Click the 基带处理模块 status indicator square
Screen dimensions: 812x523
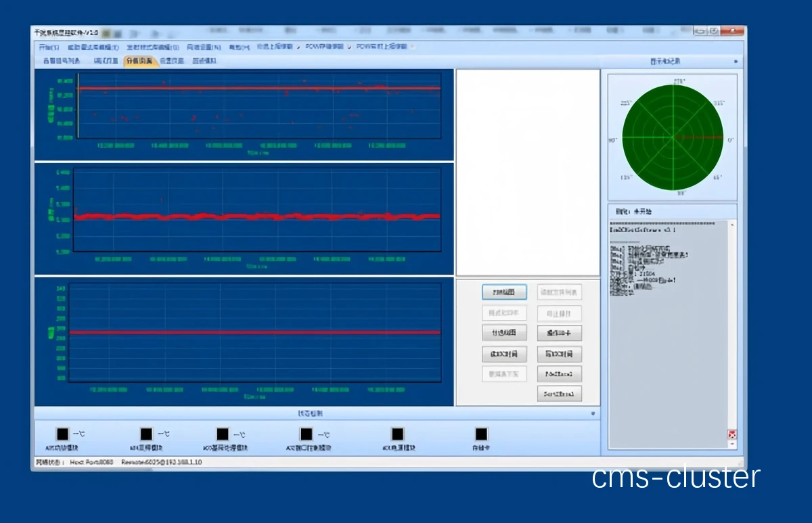pos(223,434)
